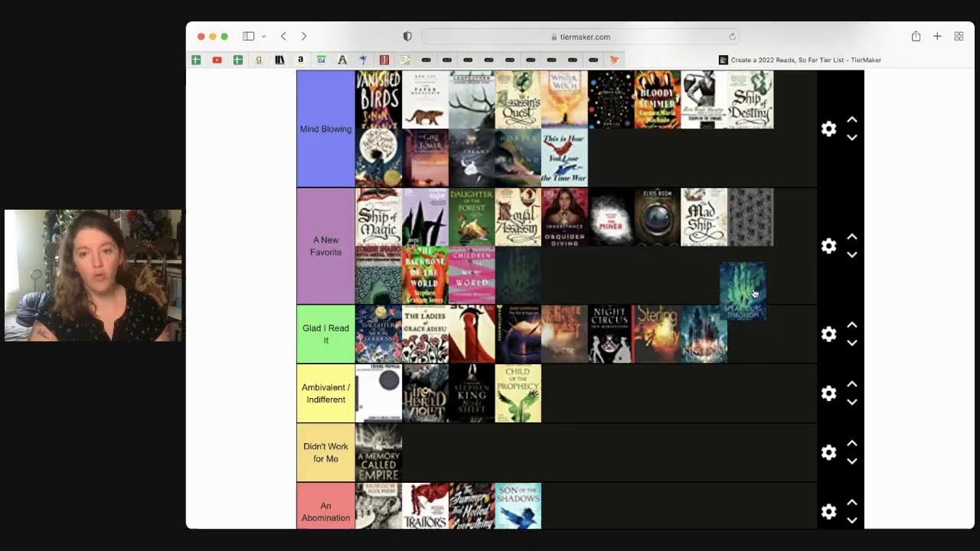Select Stephen King Night Shift cover
Image resolution: width=980 pixels, height=551 pixels.
click(471, 393)
